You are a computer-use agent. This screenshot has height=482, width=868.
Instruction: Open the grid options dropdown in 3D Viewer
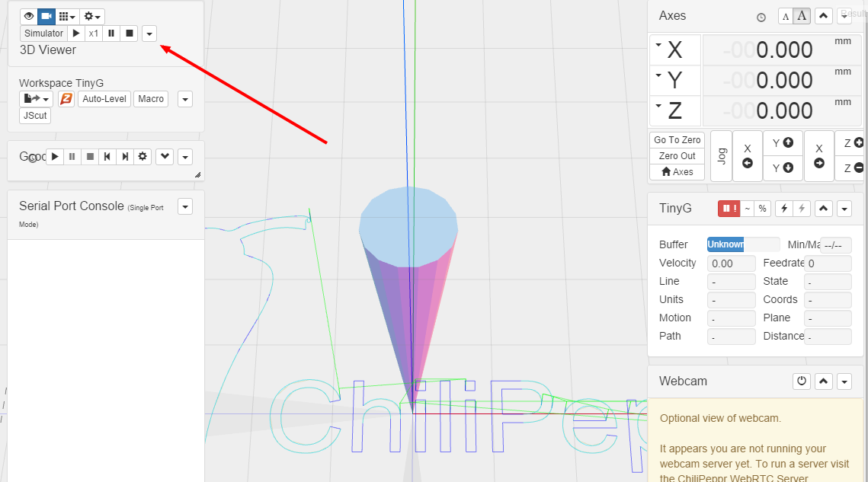(x=67, y=16)
